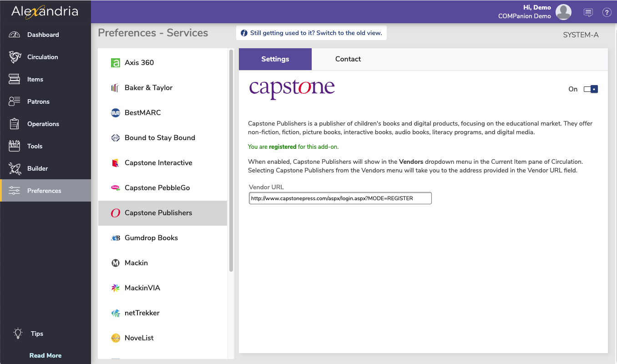Click the Demo profile avatar
This screenshot has height=364, width=617.
[x=563, y=12]
